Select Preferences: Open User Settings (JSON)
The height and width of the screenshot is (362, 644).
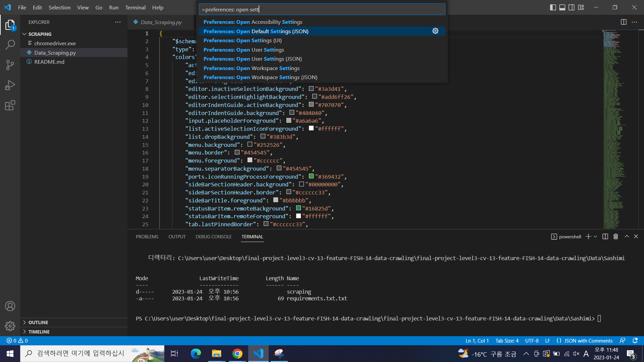point(253,59)
